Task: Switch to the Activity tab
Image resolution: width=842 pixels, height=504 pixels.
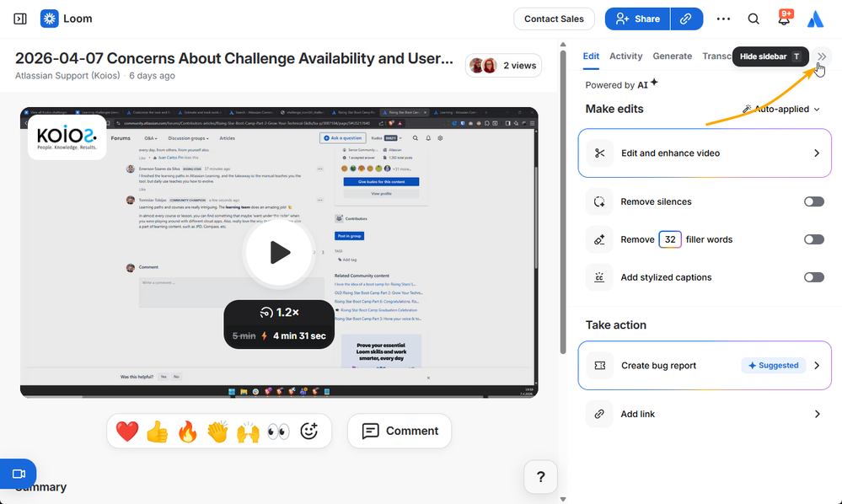Action: (x=625, y=56)
